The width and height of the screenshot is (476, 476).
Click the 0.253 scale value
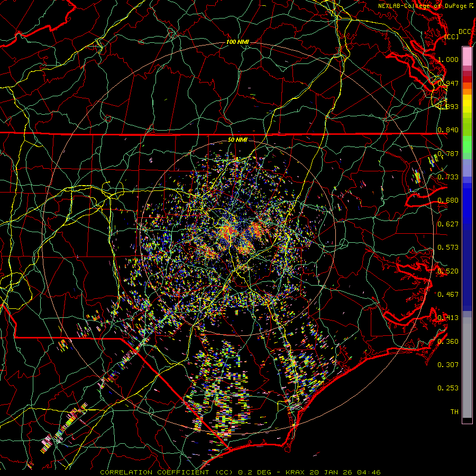point(448,388)
